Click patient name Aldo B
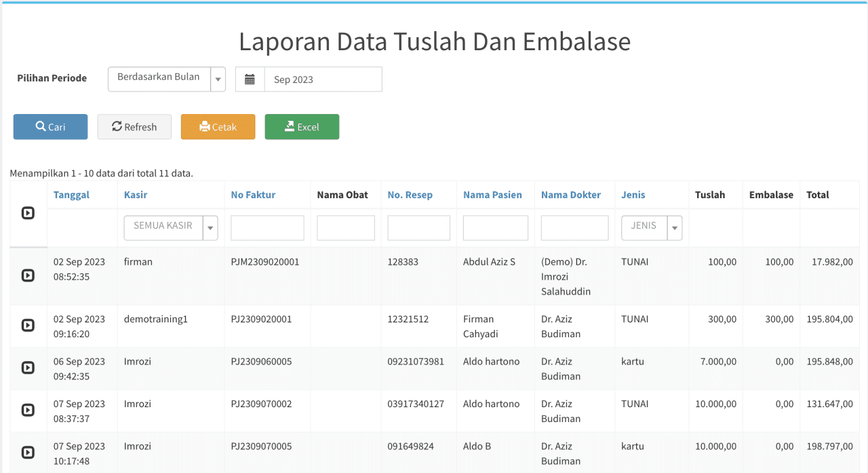Viewport: 868px width, 473px height. [x=477, y=447]
